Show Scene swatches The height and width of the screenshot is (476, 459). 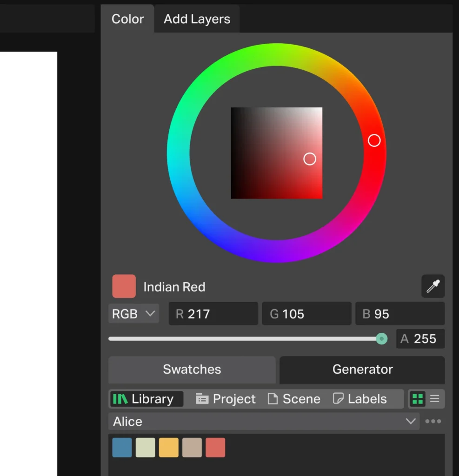(x=294, y=399)
